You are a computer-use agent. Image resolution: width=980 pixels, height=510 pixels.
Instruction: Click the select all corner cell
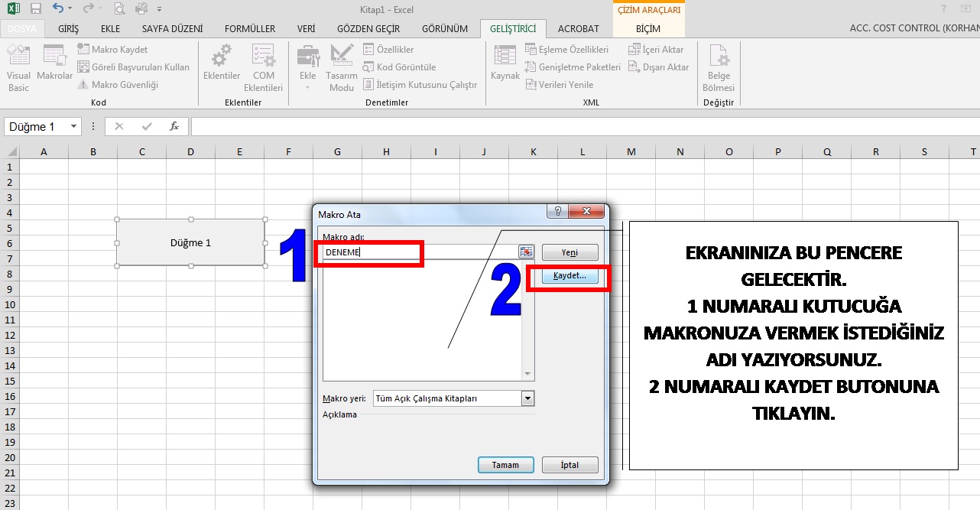9,152
